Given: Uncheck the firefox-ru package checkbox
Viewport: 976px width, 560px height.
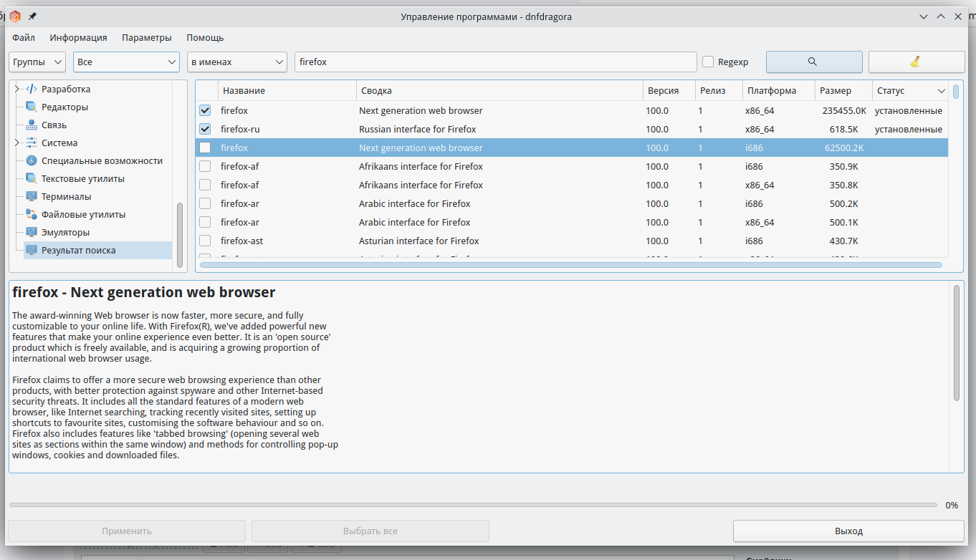Looking at the screenshot, I should click(x=205, y=130).
